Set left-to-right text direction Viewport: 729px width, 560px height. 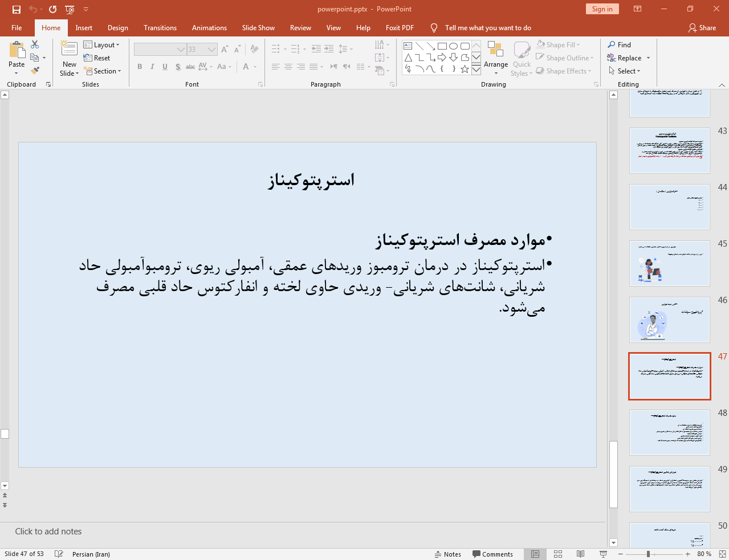[334, 67]
